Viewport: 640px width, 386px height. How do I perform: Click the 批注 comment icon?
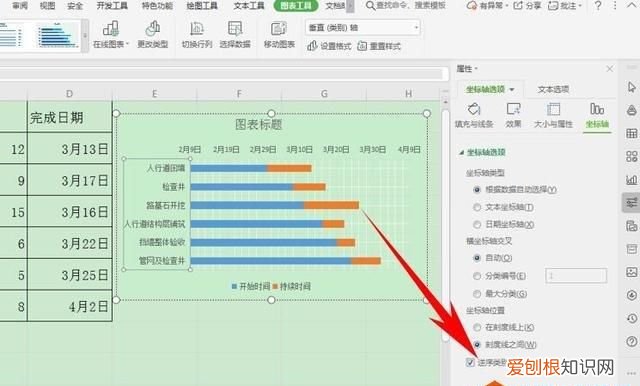(x=553, y=5)
